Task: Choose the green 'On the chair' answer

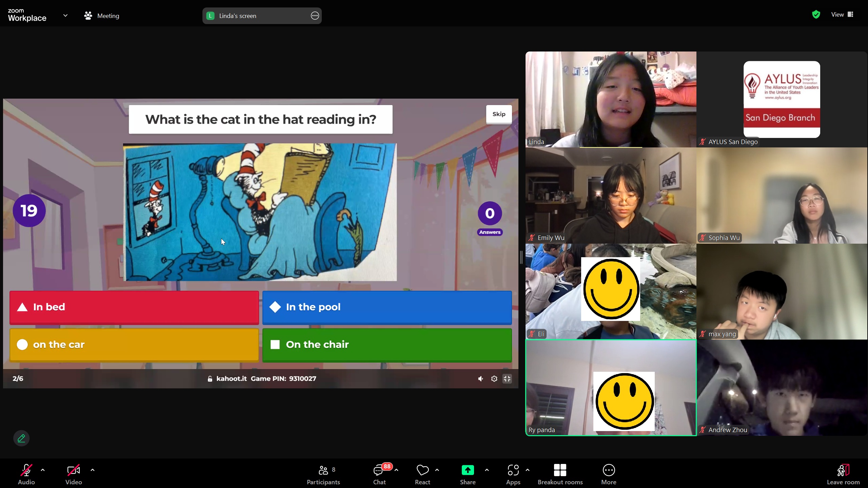Action: (x=387, y=345)
